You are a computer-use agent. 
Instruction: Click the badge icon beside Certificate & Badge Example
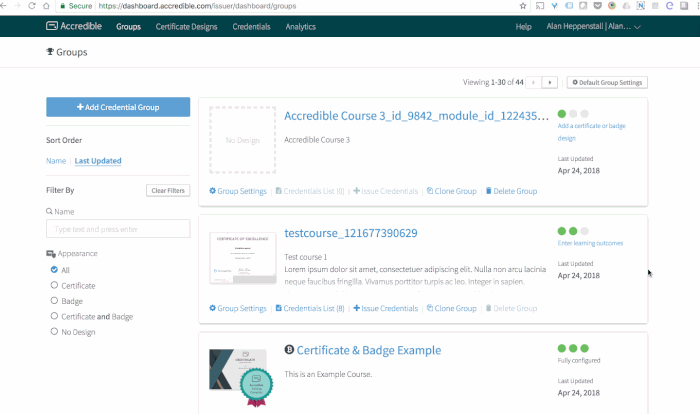click(x=289, y=350)
